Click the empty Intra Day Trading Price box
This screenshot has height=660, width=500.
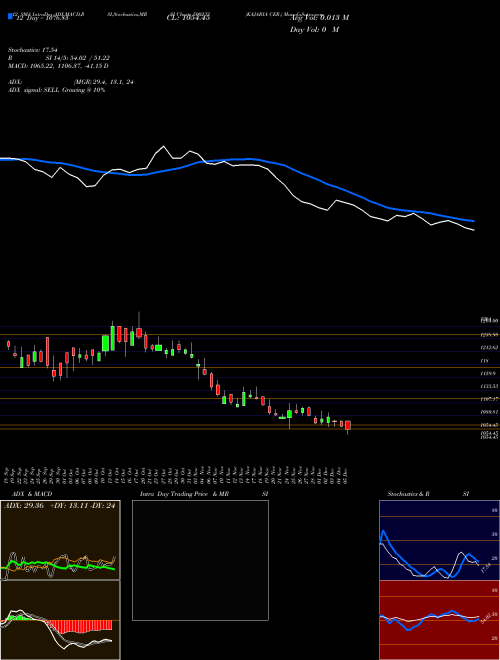(x=200, y=560)
